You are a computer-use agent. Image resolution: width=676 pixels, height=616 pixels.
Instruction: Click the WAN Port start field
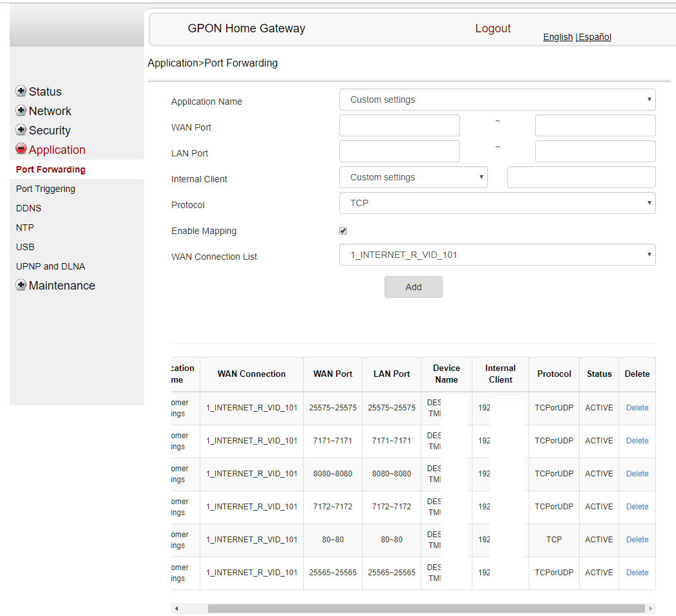pos(399,125)
